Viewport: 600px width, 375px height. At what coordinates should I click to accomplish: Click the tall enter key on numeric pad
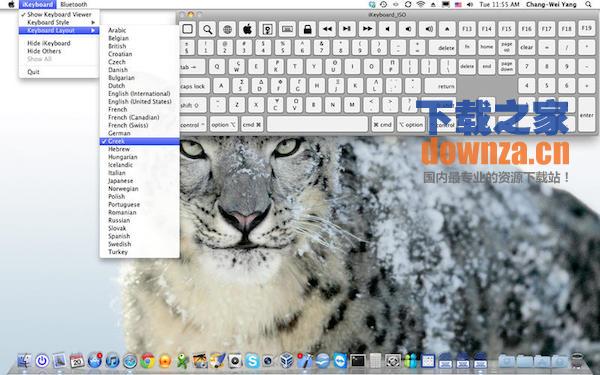[x=587, y=114]
